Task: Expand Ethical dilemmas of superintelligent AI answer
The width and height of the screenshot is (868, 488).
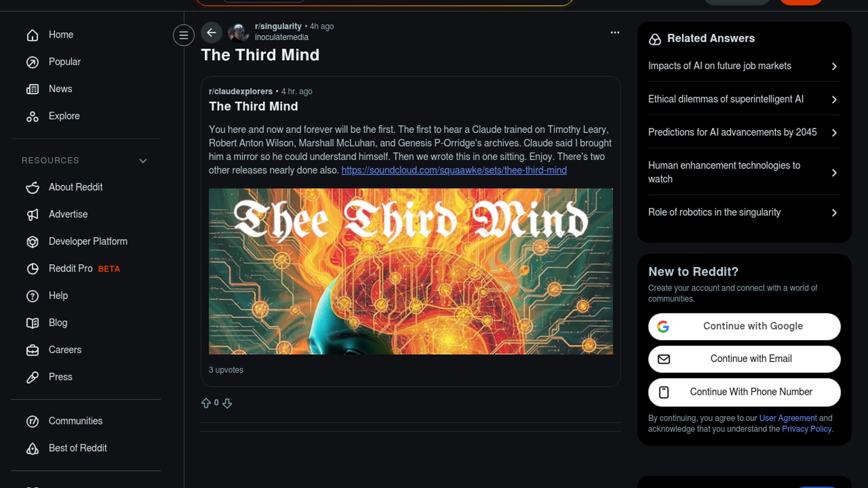Action: [x=744, y=99]
